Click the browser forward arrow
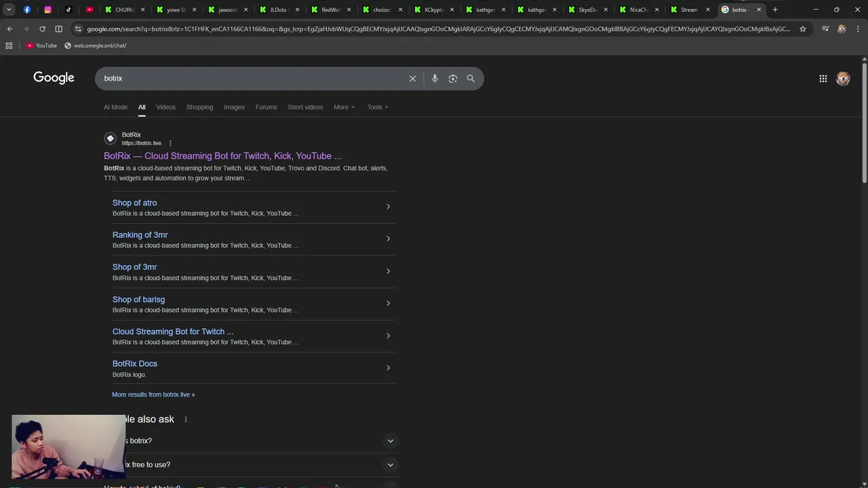This screenshot has width=868, height=488. tap(26, 29)
